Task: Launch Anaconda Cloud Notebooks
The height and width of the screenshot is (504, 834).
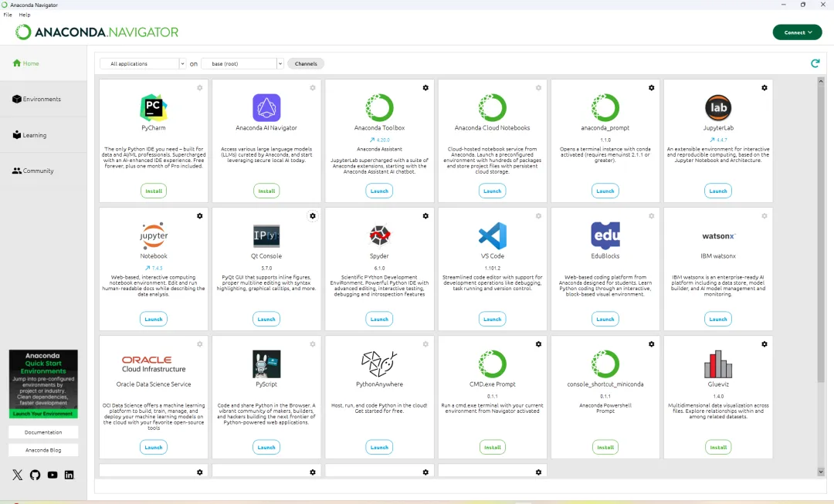Action: (x=492, y=191)
